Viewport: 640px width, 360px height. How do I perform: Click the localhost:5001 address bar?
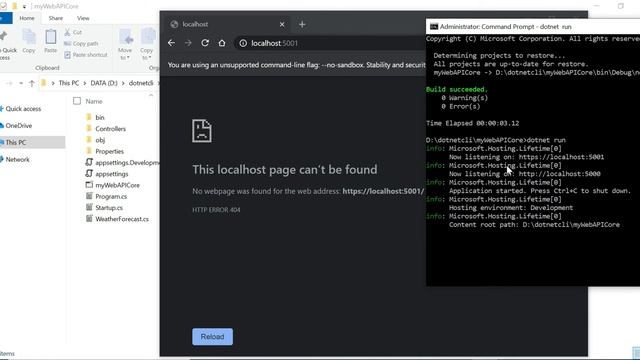(331, 43)
